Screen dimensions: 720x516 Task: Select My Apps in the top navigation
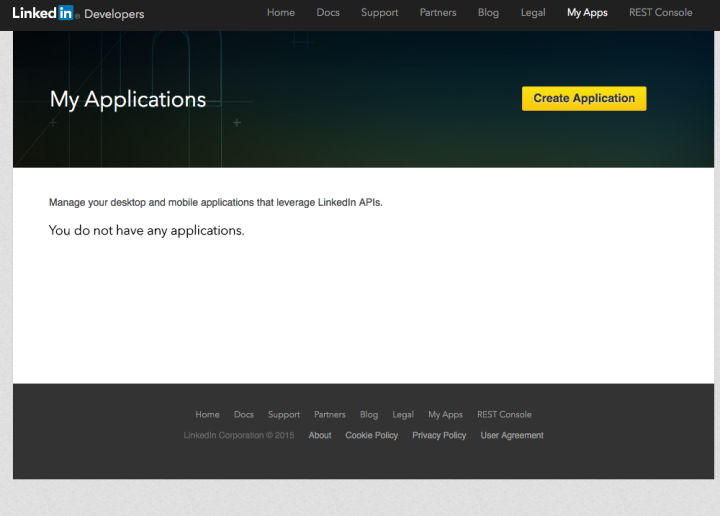click(x=587, y=13)
